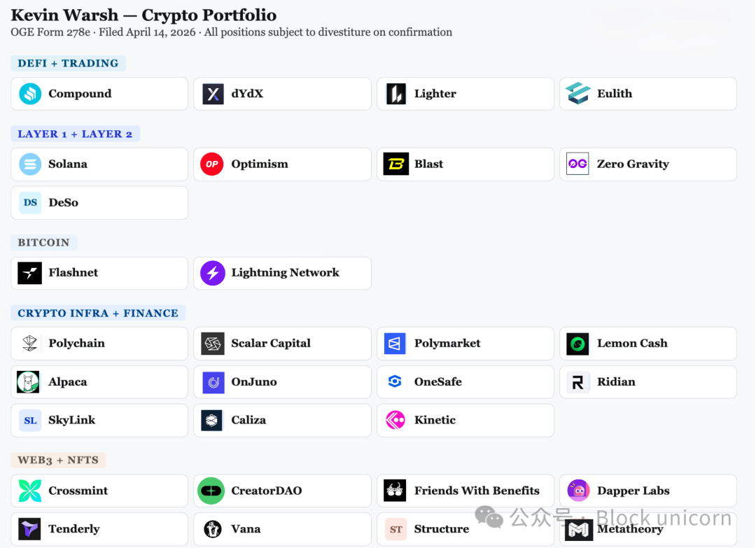Click the green CreatorDAO icon

(211, 491)
